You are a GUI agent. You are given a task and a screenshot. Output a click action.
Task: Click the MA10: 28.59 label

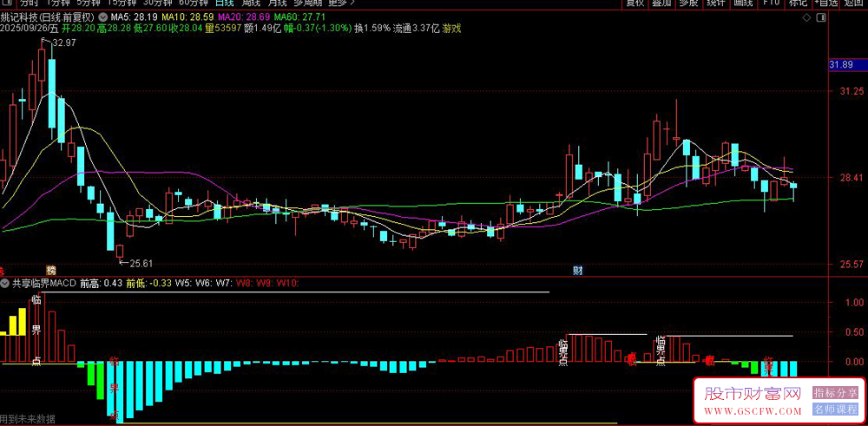click(x=187, y=17)
